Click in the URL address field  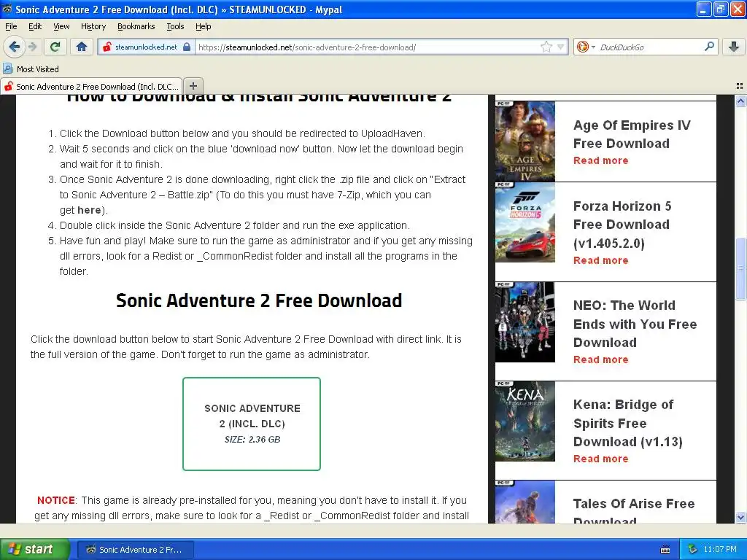tap(367, 47)
